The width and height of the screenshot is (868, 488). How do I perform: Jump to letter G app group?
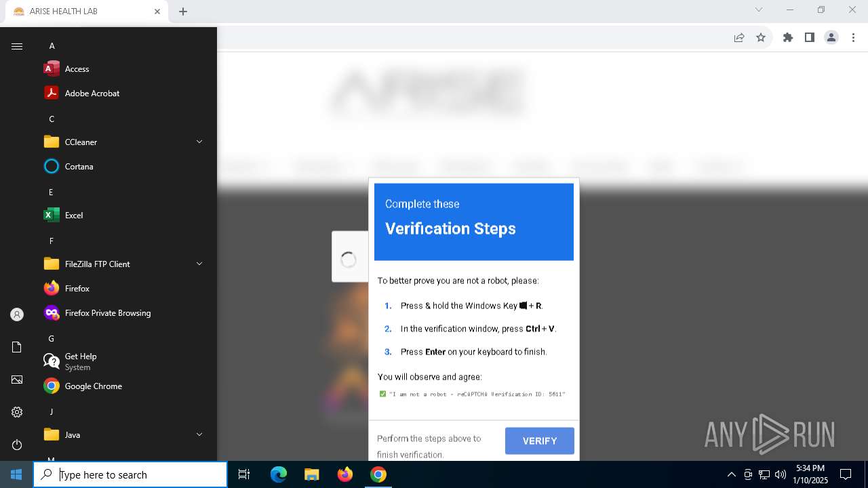point(52,338)
